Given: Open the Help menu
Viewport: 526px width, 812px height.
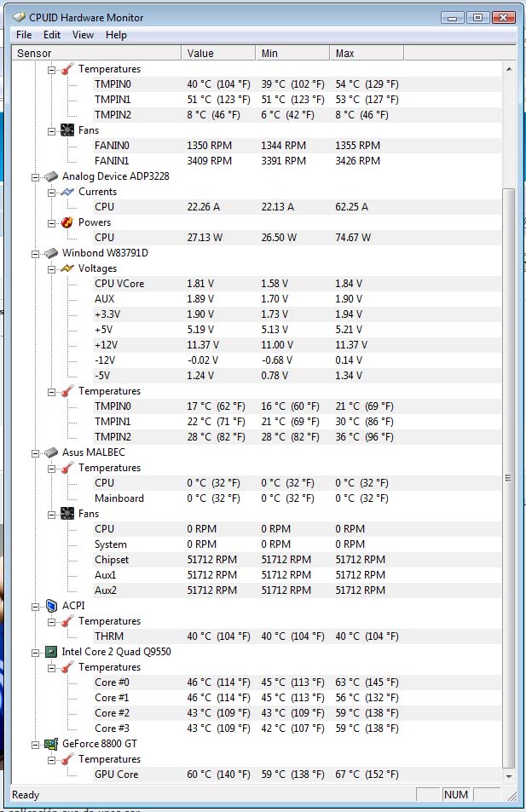Looking at the screenshot, I should 116,35.
